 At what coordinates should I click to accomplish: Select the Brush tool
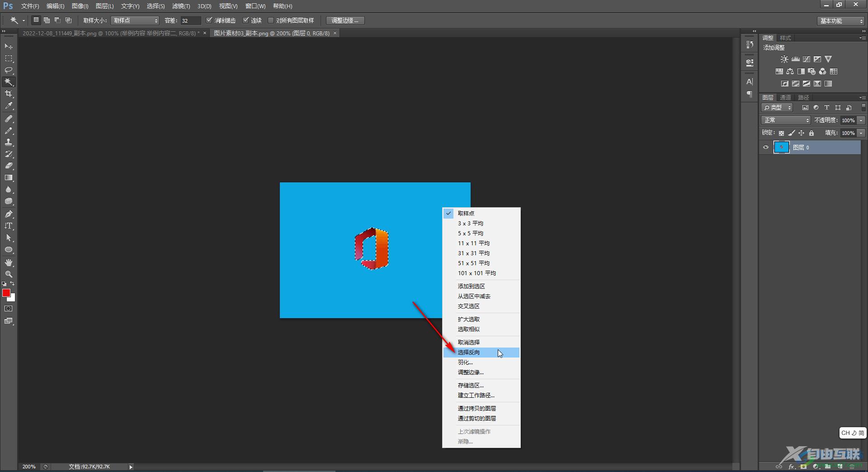pyautogui.click(x=9, y=130)
